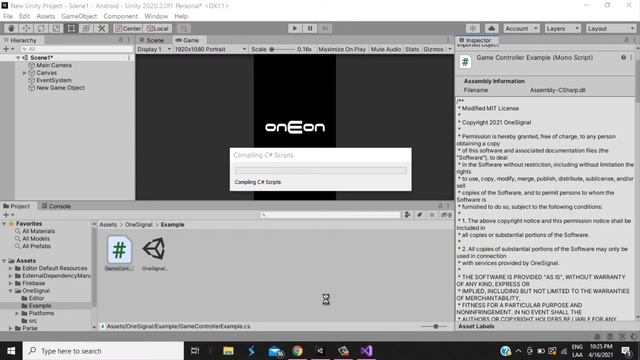
Task: Open Visual Studio from taskbar
Action: 366,351
